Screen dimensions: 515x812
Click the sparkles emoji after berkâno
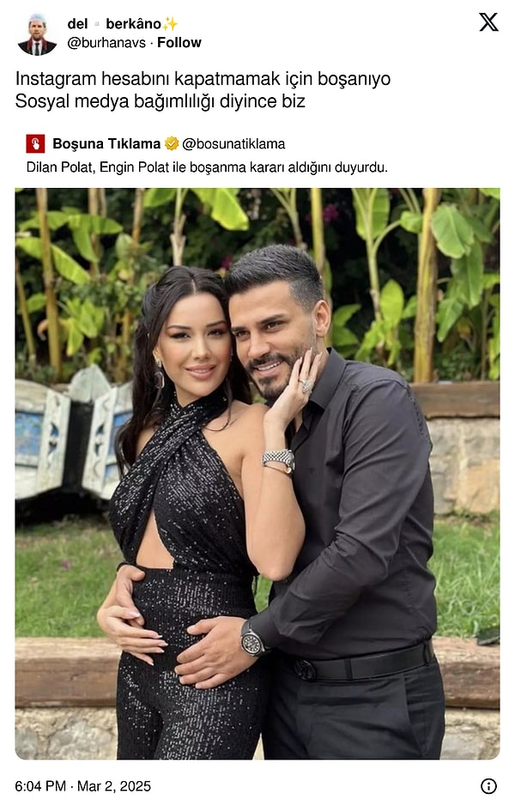coord(170,24)
